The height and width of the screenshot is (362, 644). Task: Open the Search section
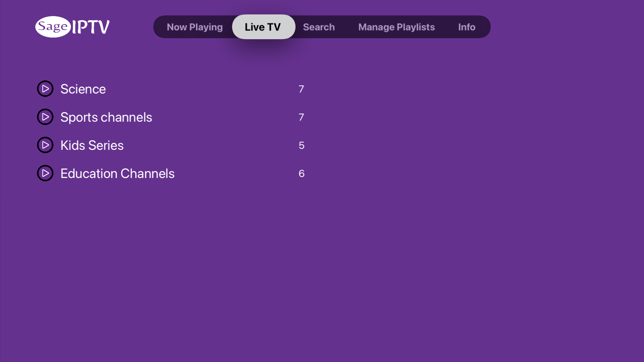click(x=319, y=27)
